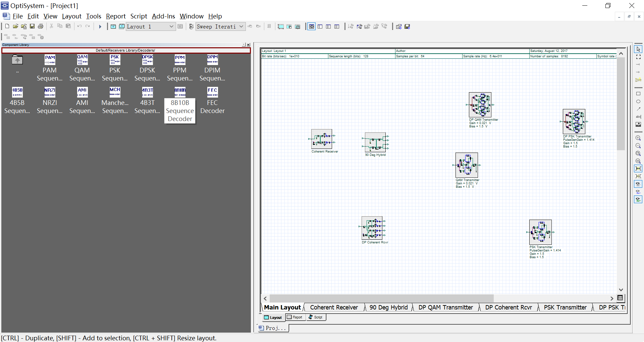Click the save-with-arrow icon at toolbar end

point(407,26)
